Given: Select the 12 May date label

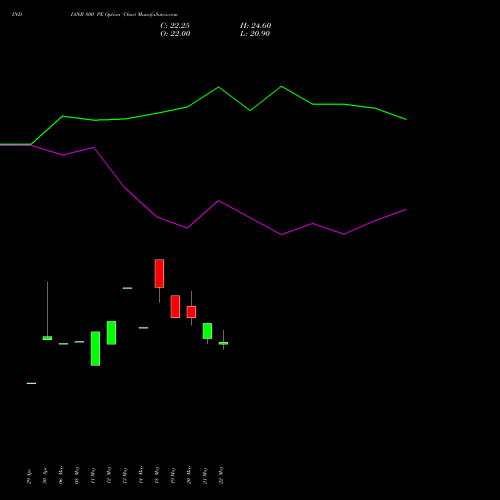Looking at the screenshot, I should click(x=109, y=476).
